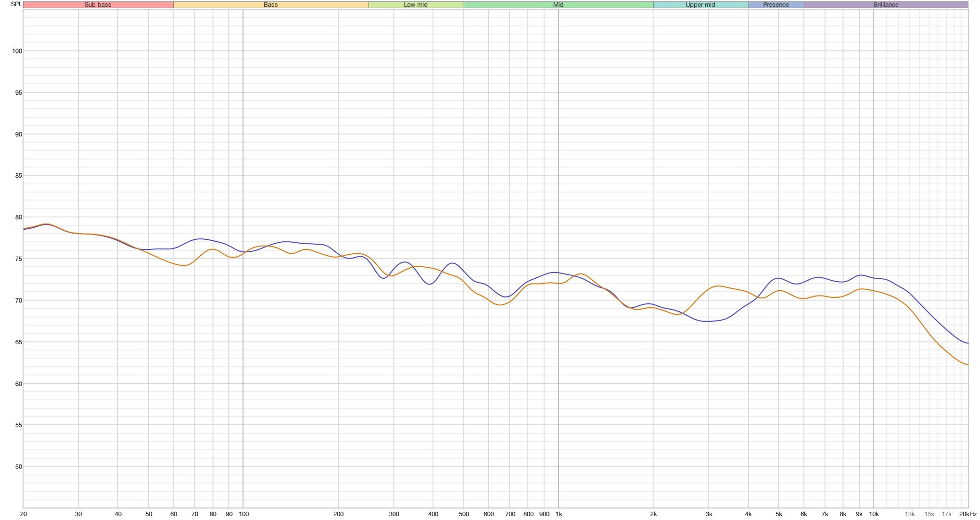Select the Bass frequency band label
980x520 pixels.
(x=270, y=5)
